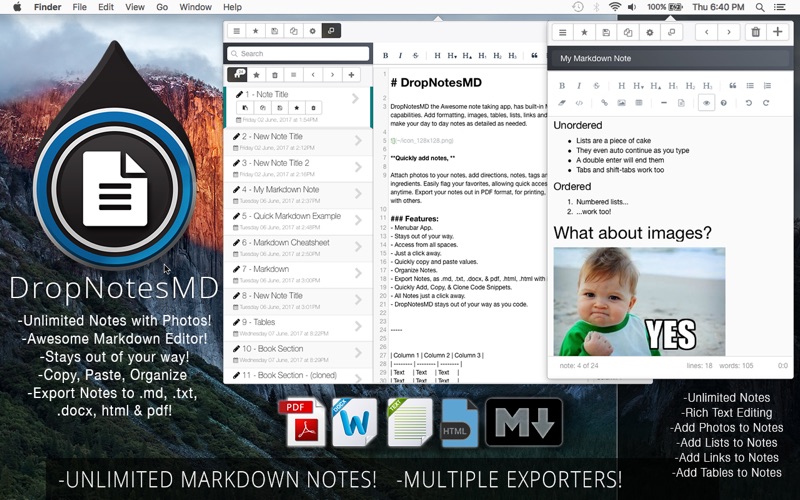Toggle the notes list hamburger in left window

point(237,31)
